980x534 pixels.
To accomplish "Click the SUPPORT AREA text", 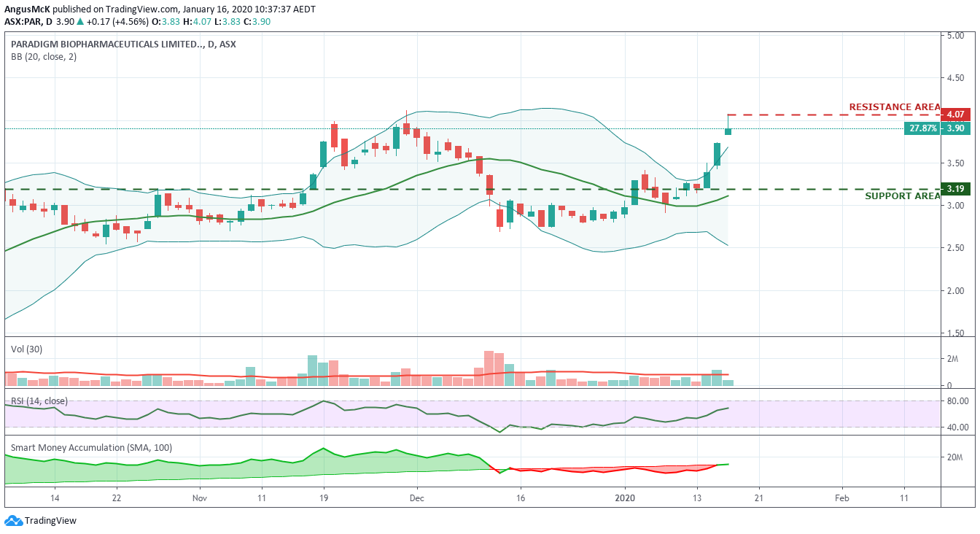I will point(903,196).
